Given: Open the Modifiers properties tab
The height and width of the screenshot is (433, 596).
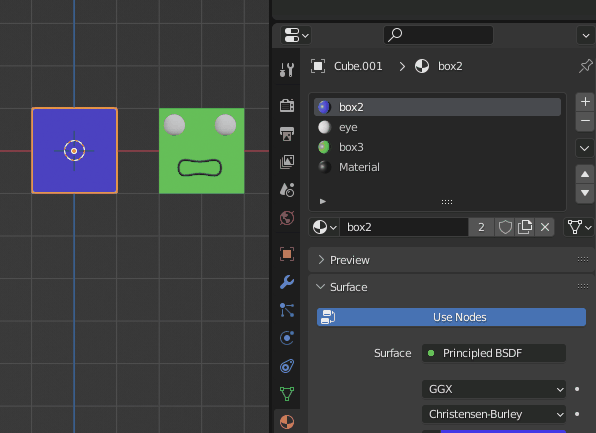Looking at the screenshot, I should 287,282.
